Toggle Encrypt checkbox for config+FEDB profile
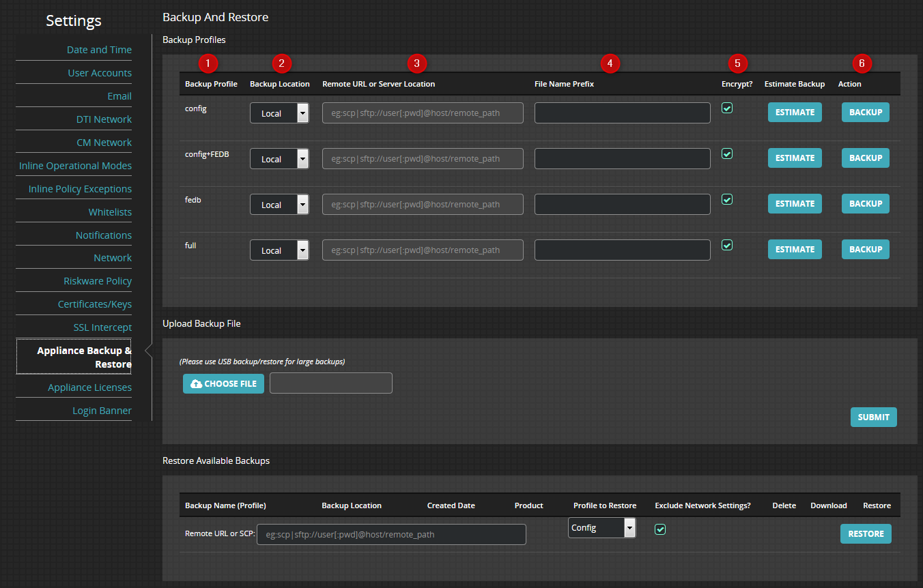This screenshot has height=588, width=923. tap(727, 153)
